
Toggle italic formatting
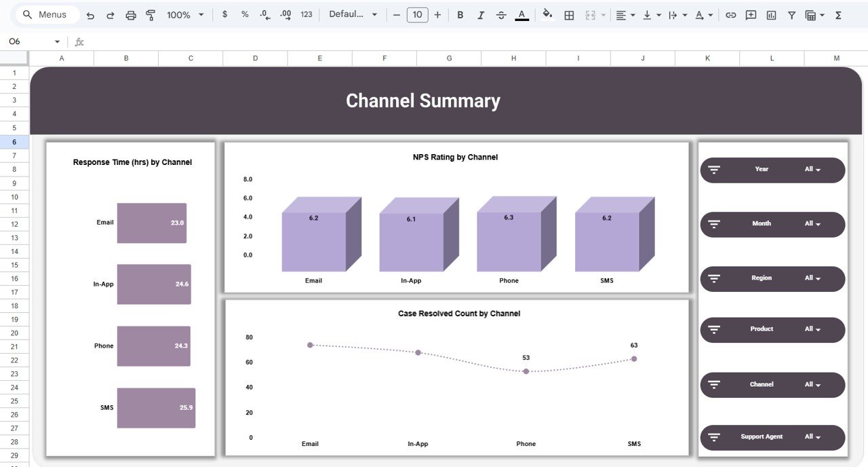click(x=481, y=14)
